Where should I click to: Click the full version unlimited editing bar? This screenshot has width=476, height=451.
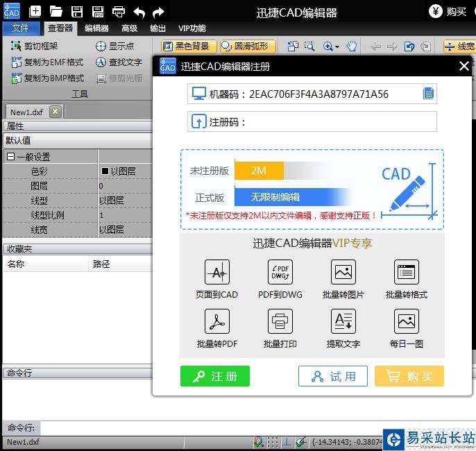(291, 197)
